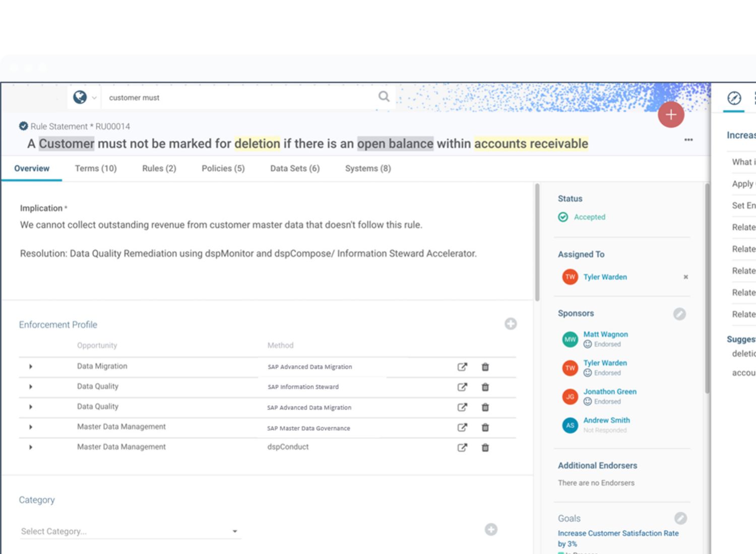This screenshot has height=554, width=756.
Task: Click the compass icon in right panel
Action: [x=734, y=98]
